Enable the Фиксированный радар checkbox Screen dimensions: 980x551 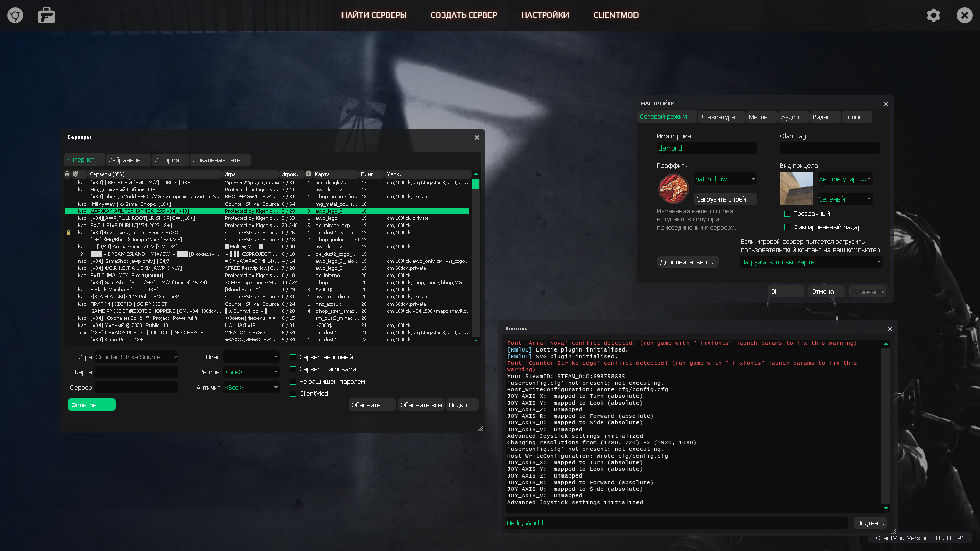coord(787,227)
